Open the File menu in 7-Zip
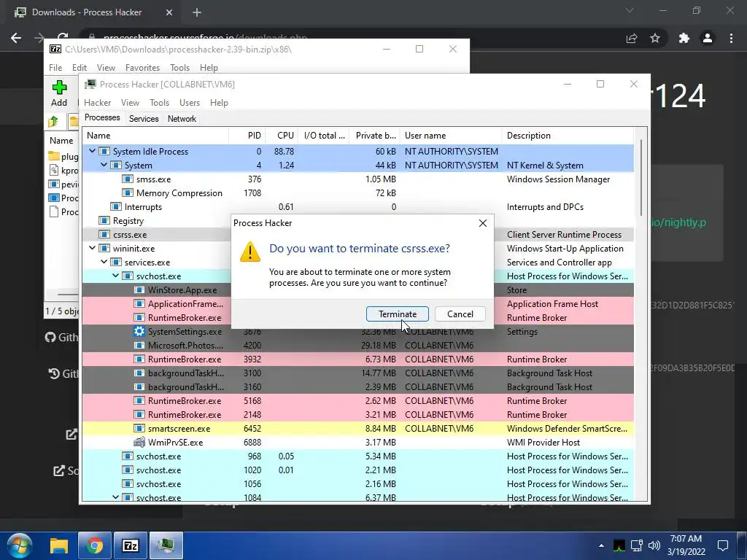This screenshot has width=747, height=560. [55, 68]
